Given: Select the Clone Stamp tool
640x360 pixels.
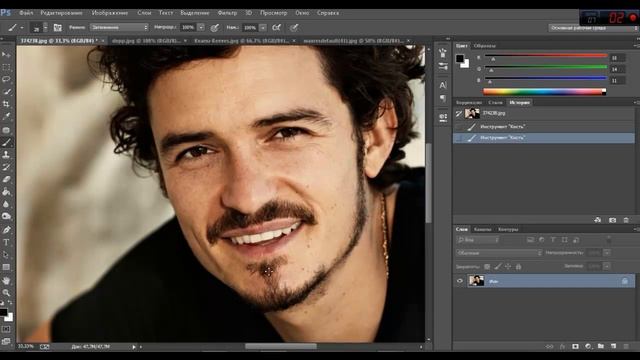Looking at the screenshot, I should point(6,155).
